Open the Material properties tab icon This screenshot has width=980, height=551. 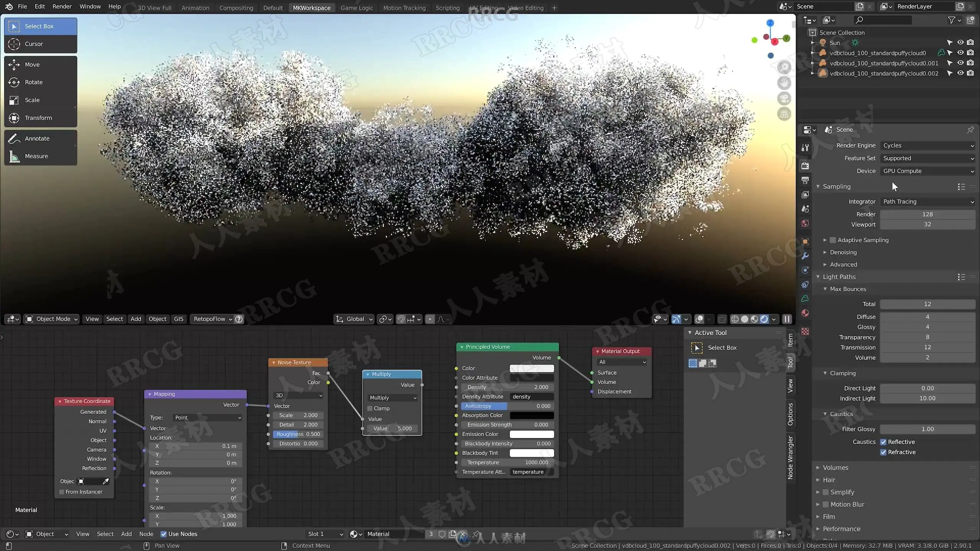pyautogui.click(x=805, y=313)
